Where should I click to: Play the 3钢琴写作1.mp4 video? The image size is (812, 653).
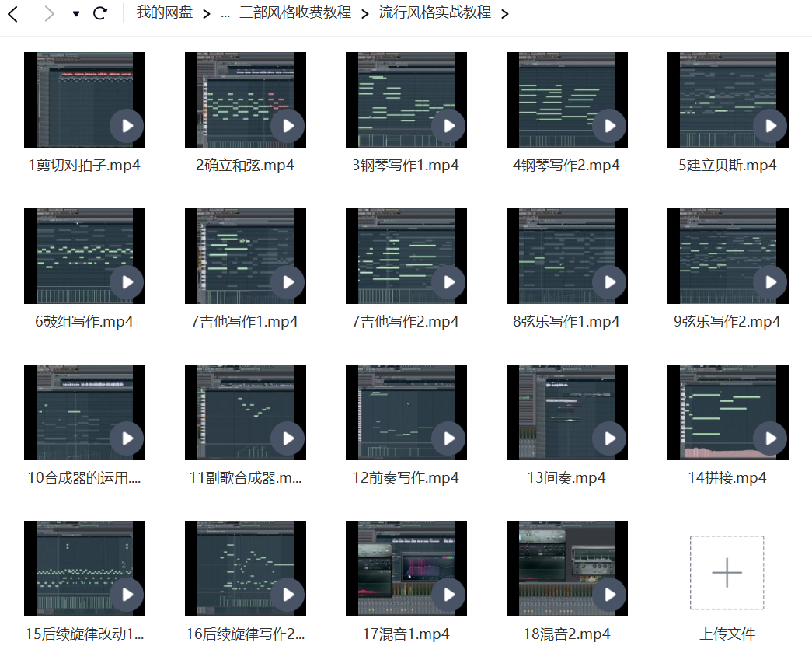[448, 126]
